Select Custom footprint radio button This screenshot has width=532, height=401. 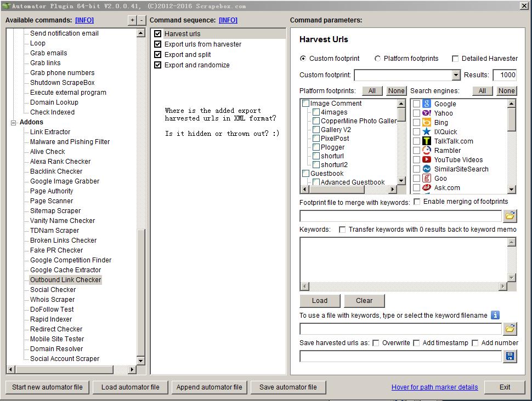[303, 58]
